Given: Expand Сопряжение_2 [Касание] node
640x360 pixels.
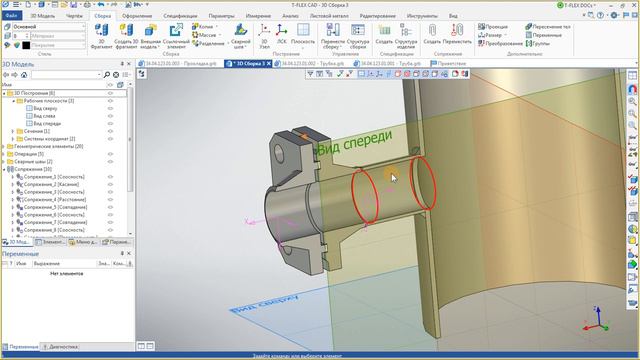Looking at the screenshot, I should click(x=13, y=184).
